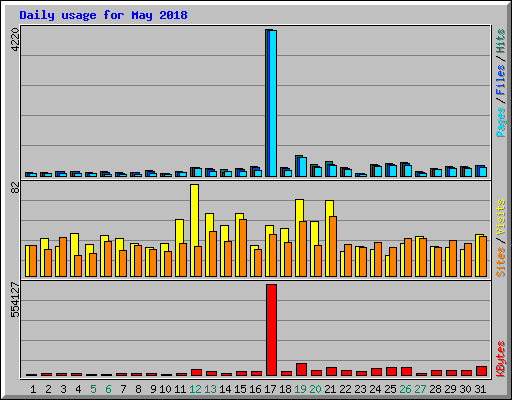Click day label 8 on x-axis
The image size is (512, 400).
pyautogui.click(x=138, y=389)
